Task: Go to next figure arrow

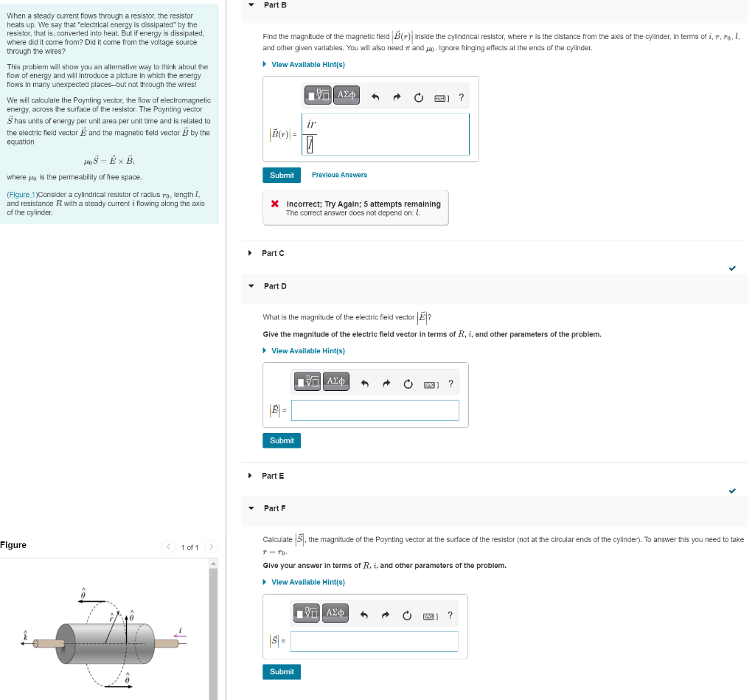Action: pos(211,547)
